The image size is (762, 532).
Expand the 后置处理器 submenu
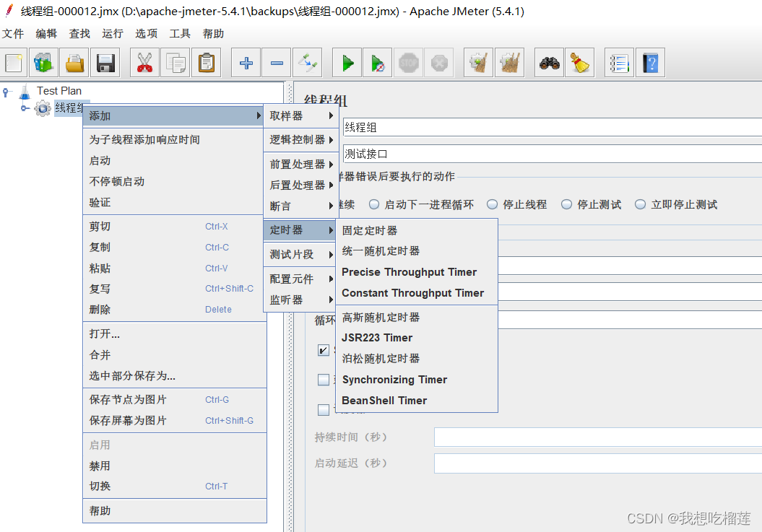(x=300, y=185)
